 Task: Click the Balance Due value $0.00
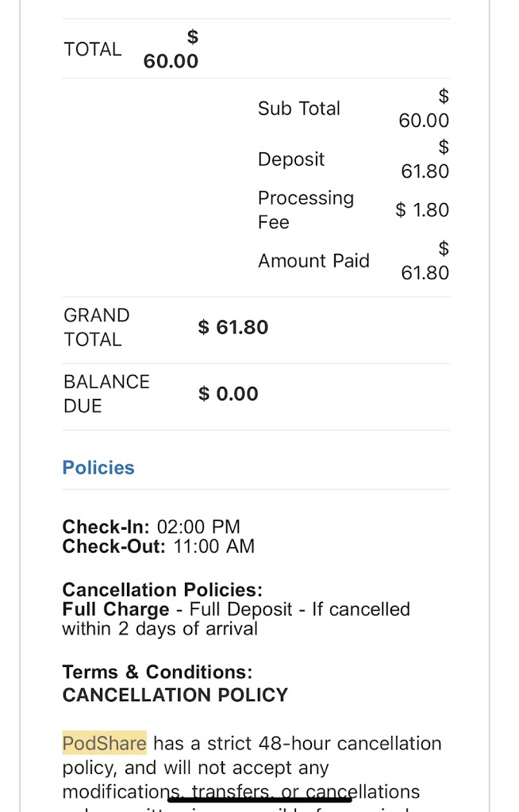(229, 394)
